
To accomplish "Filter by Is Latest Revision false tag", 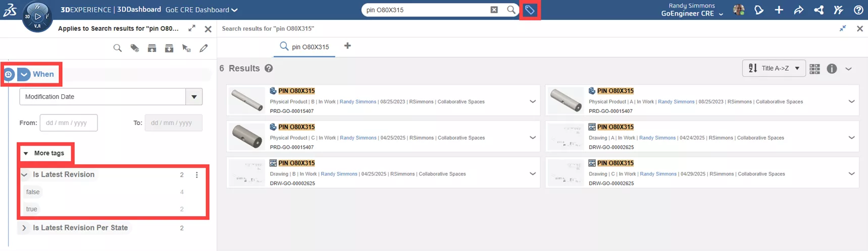I will tap(33, 192).
